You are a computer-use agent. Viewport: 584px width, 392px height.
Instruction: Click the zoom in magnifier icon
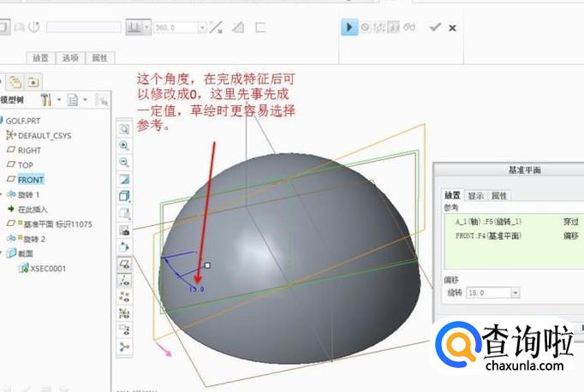[125, 146]
